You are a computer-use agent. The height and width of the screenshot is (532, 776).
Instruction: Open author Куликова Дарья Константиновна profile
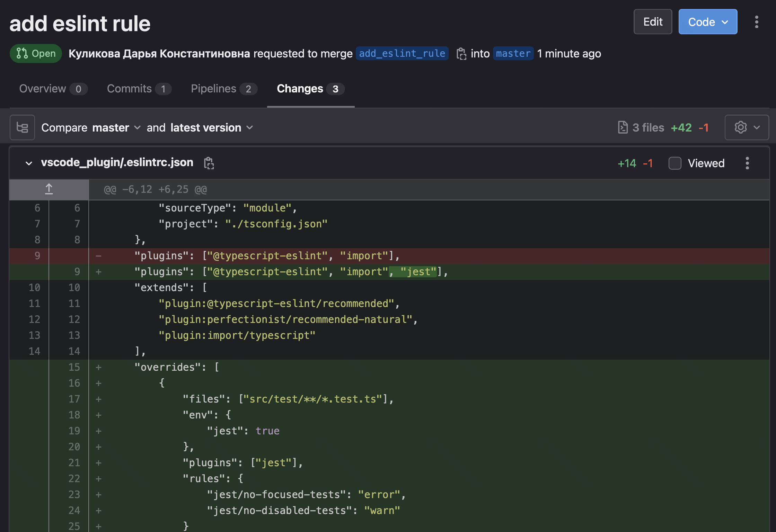(159, 54)
